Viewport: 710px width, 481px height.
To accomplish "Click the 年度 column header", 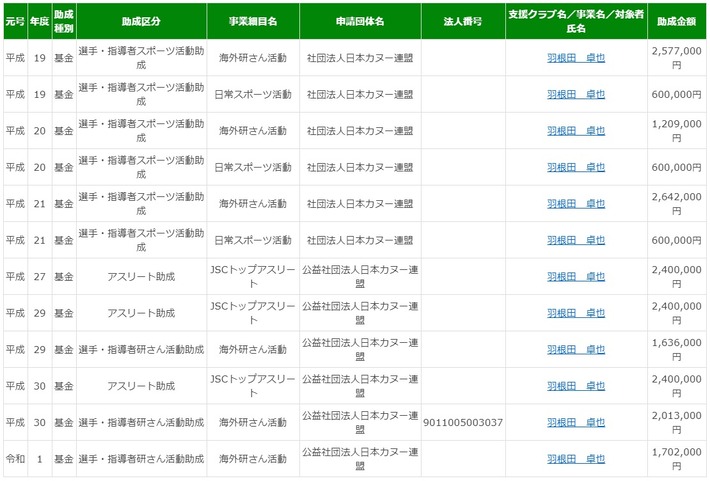I will tap(40, 21).
